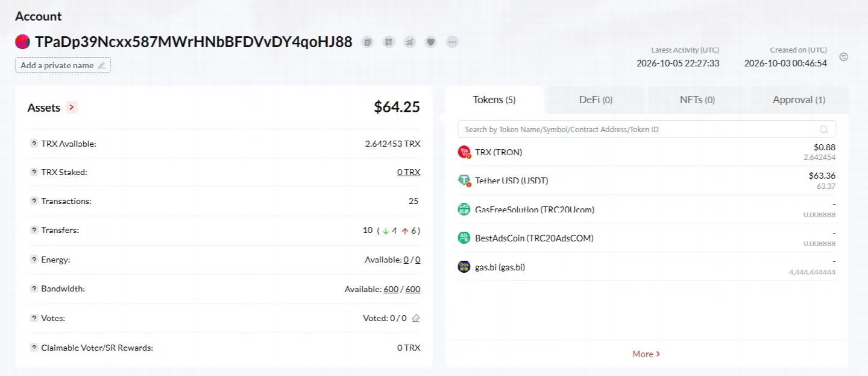Viewport: 868px width, 376px height.
Task: Click the TRX (TRON) token logo
Action: coord(464,152)
